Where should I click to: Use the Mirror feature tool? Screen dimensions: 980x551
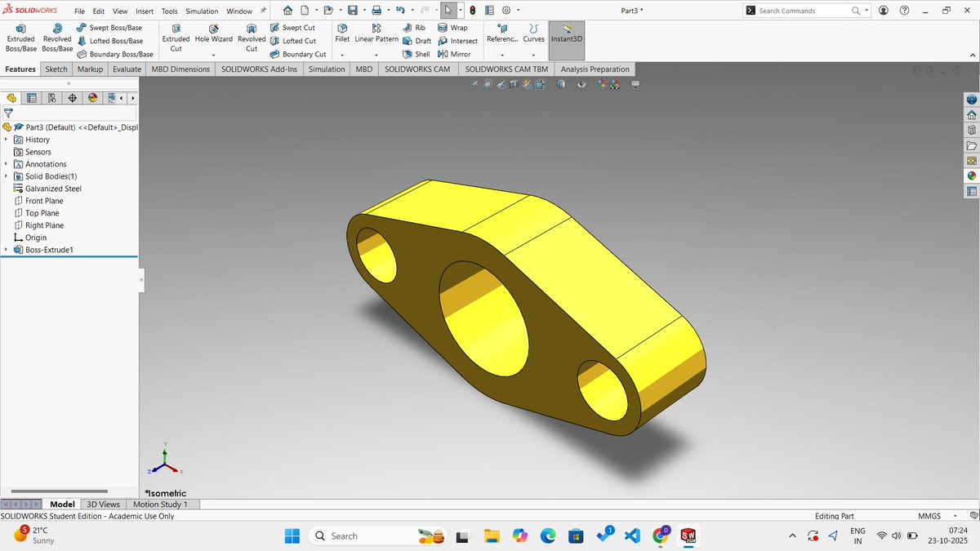point(454,54)
